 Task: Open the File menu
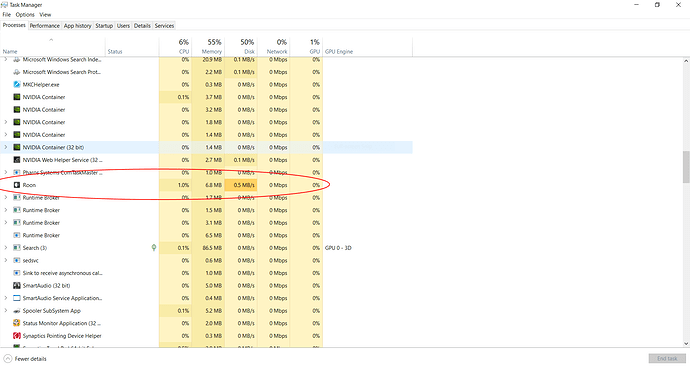coord(7,15)
